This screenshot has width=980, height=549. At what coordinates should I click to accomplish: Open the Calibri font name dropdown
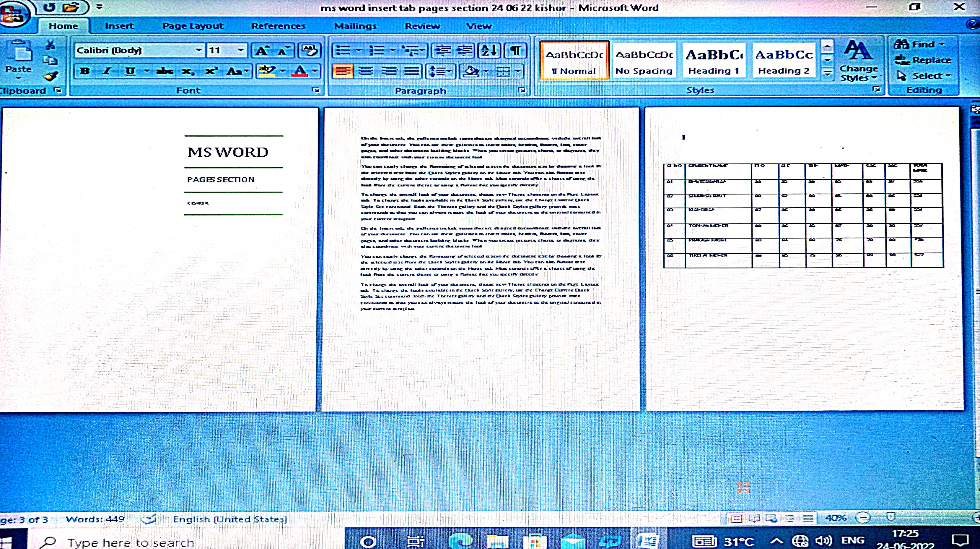(x=198, y=50)
